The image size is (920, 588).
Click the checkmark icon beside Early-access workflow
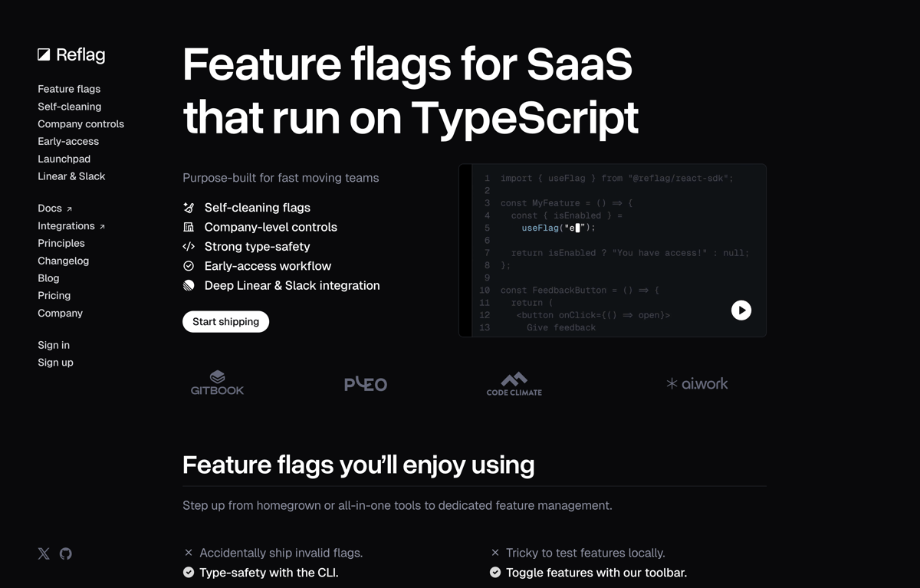tap(188, 266)
